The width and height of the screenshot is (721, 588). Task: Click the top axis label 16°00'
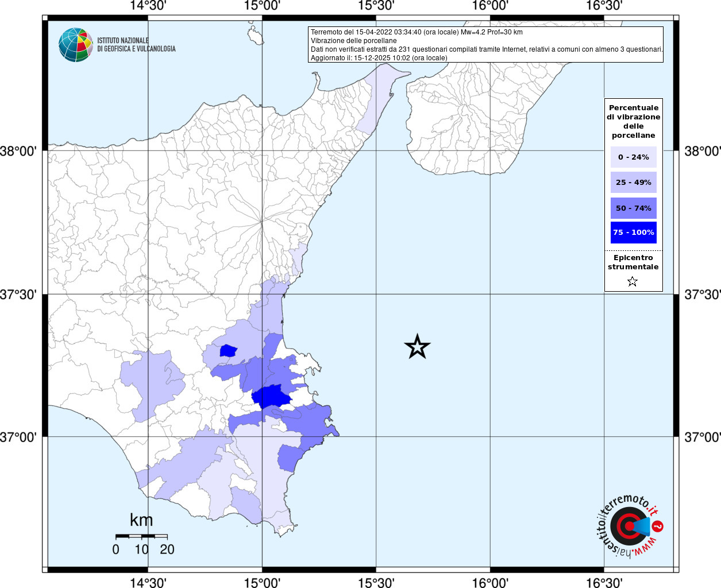coord(490,6)
